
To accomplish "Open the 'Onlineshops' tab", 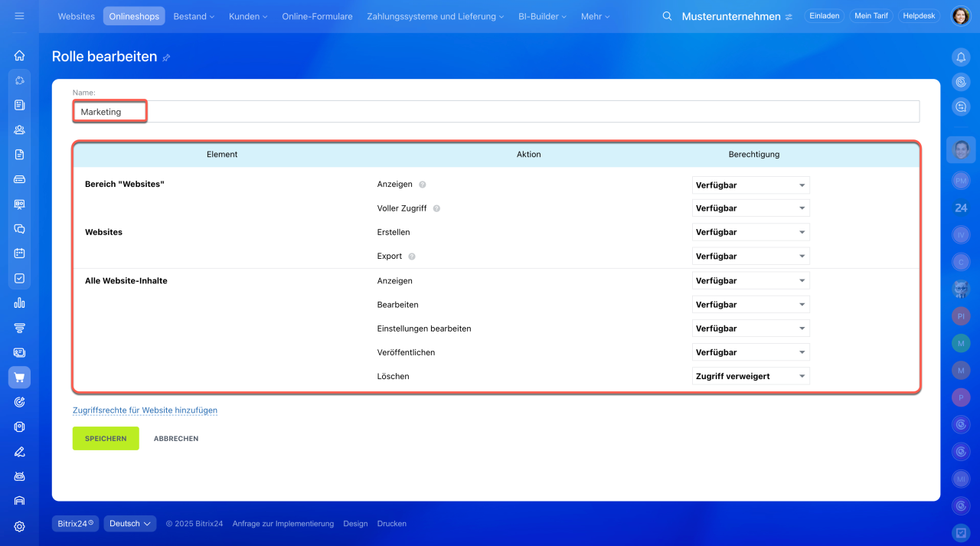I will pos(134,16).
